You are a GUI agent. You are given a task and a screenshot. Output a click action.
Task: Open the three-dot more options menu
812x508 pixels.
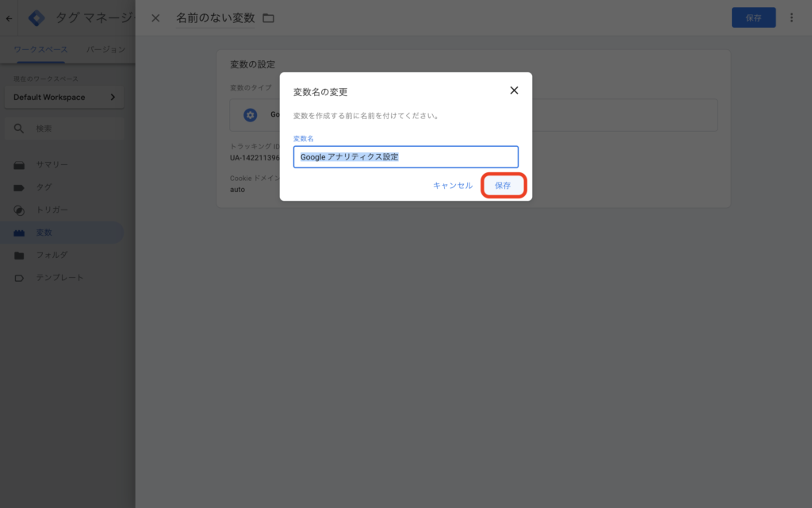tap(791, 17)
